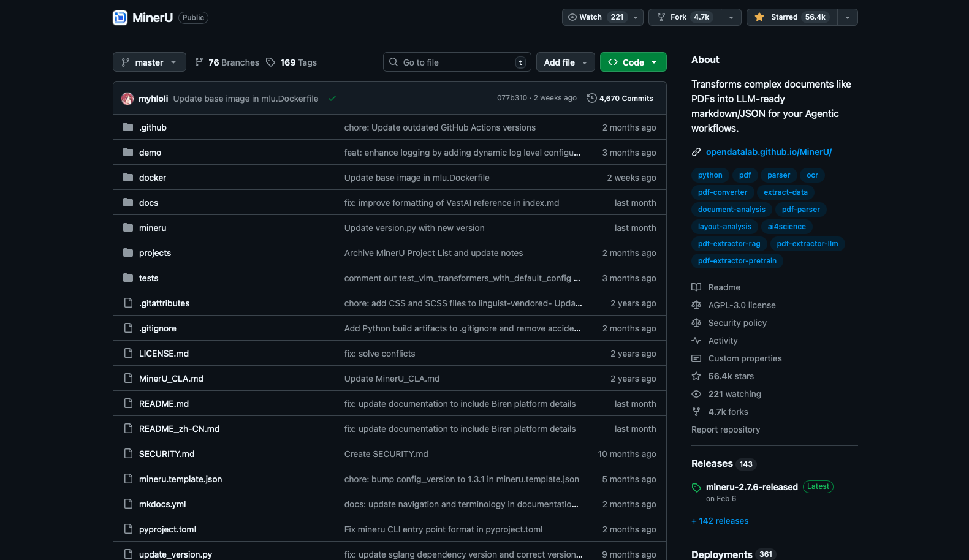Open the projects folder
The width and height of the screenshot is (969, 560).
[155, 253]
